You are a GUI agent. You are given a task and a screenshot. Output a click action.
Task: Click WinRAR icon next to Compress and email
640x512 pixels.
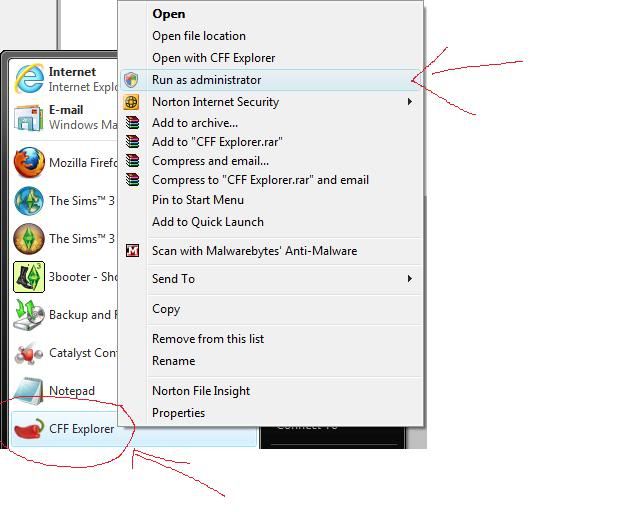(x=132, y=161)
